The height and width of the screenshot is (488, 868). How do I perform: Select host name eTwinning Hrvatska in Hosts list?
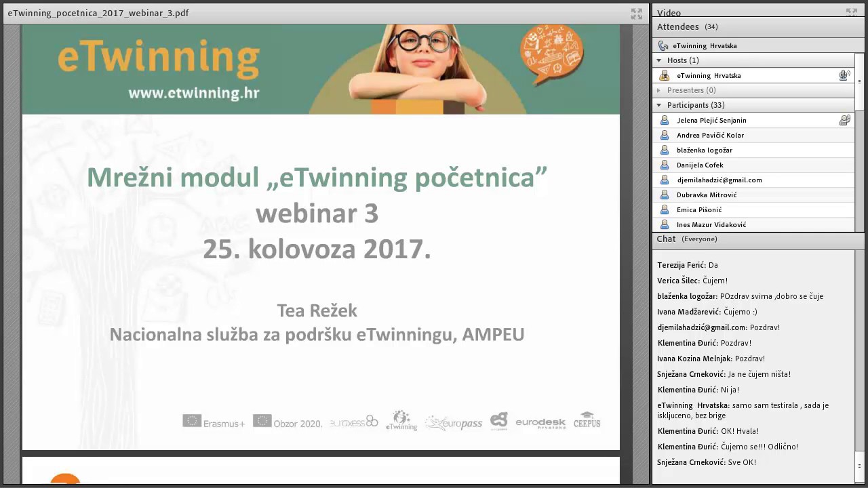pos(709,75)
